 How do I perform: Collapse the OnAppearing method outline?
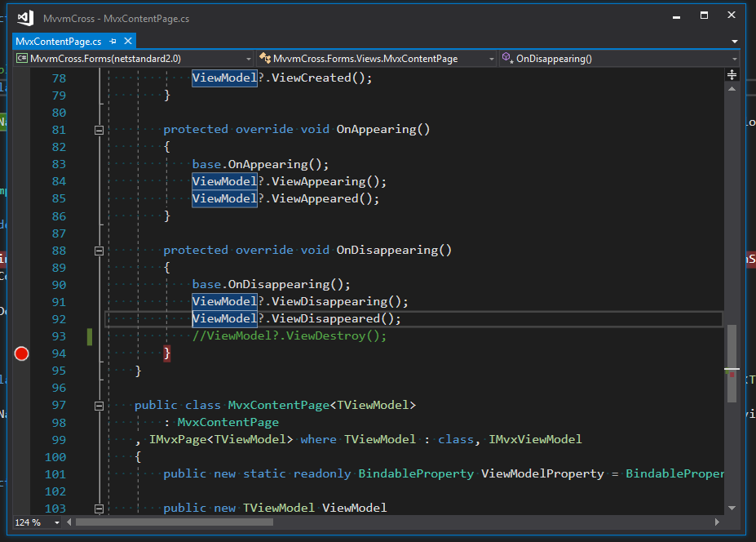point(99,130)
